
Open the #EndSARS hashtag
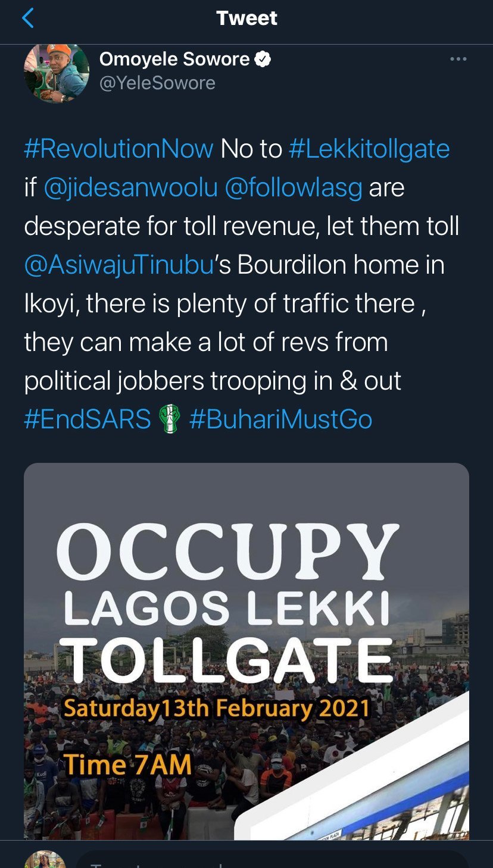tap(88, 419)
